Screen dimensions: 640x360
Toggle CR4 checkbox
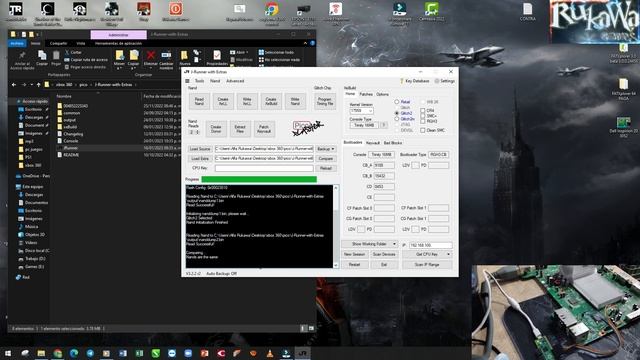pyautogui.click(x=423, y=111)
